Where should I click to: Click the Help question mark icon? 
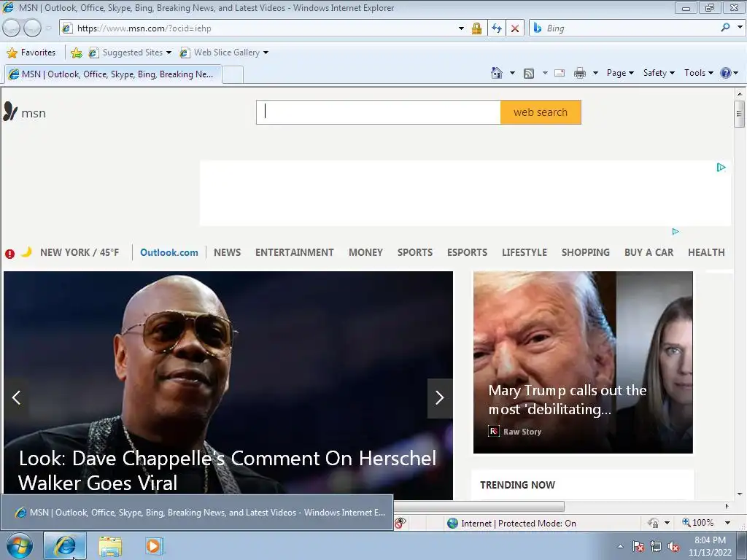(726, 73)
